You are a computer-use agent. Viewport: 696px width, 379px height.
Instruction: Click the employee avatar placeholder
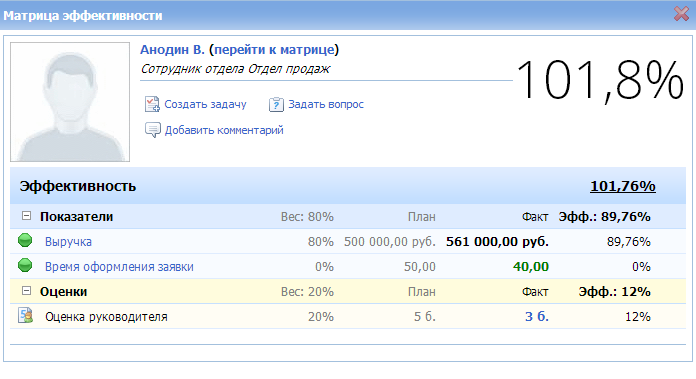[x=70, y=102]
